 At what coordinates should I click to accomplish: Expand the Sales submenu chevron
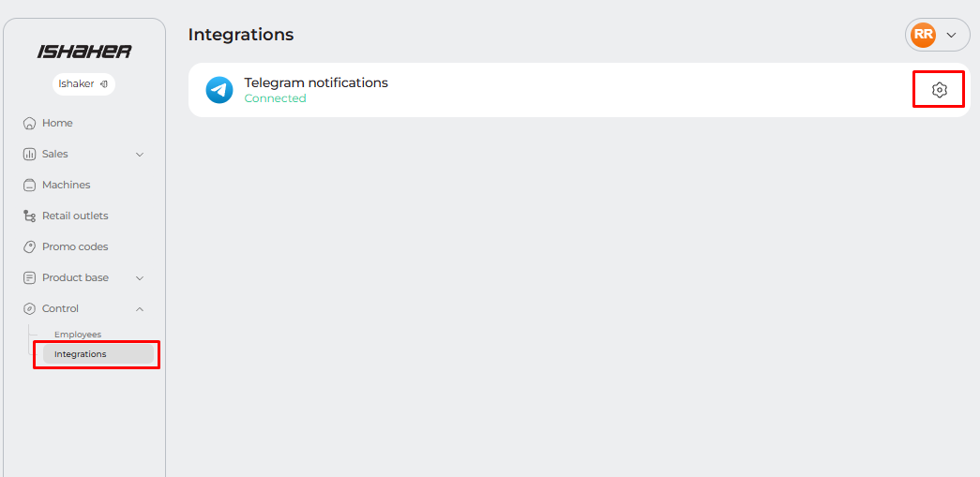tap(140, 154)
